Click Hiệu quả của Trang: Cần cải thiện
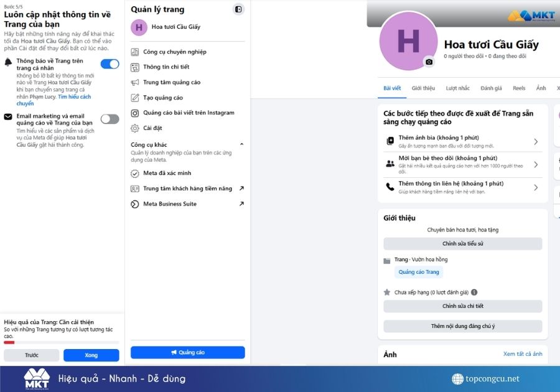The width and height of the screenshot is (560, 392). [x=49, y=322]
